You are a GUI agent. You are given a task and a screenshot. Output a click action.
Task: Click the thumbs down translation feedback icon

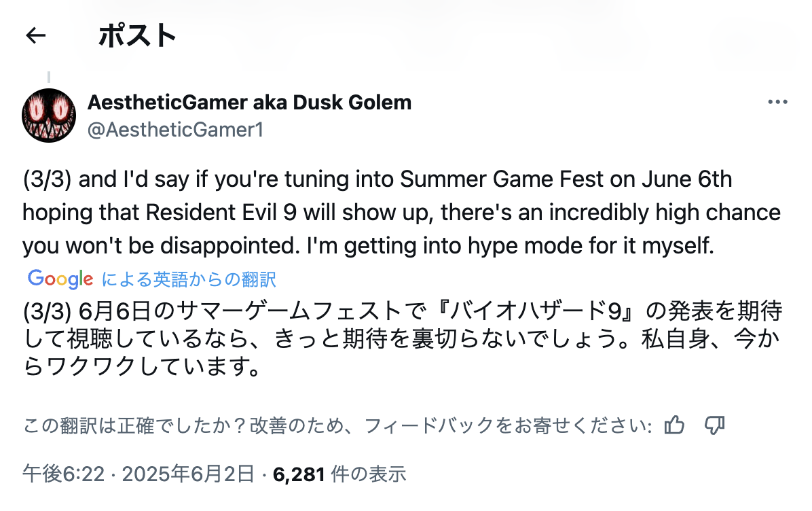click(715, 426)
